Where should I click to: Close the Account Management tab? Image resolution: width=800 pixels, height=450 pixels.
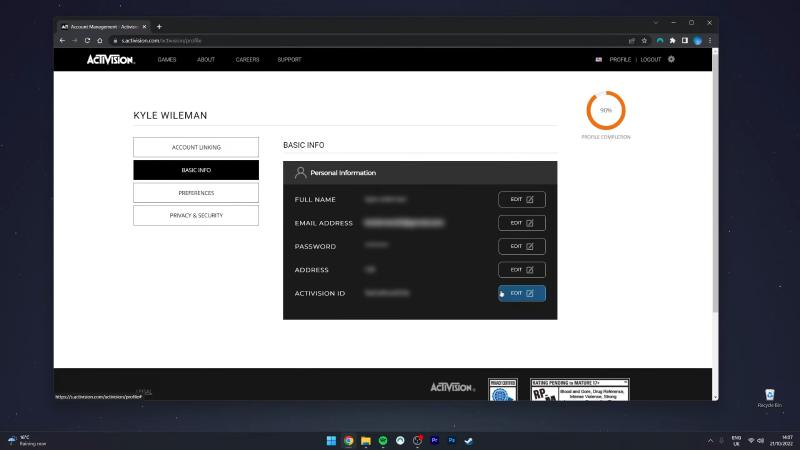[144, 27]
